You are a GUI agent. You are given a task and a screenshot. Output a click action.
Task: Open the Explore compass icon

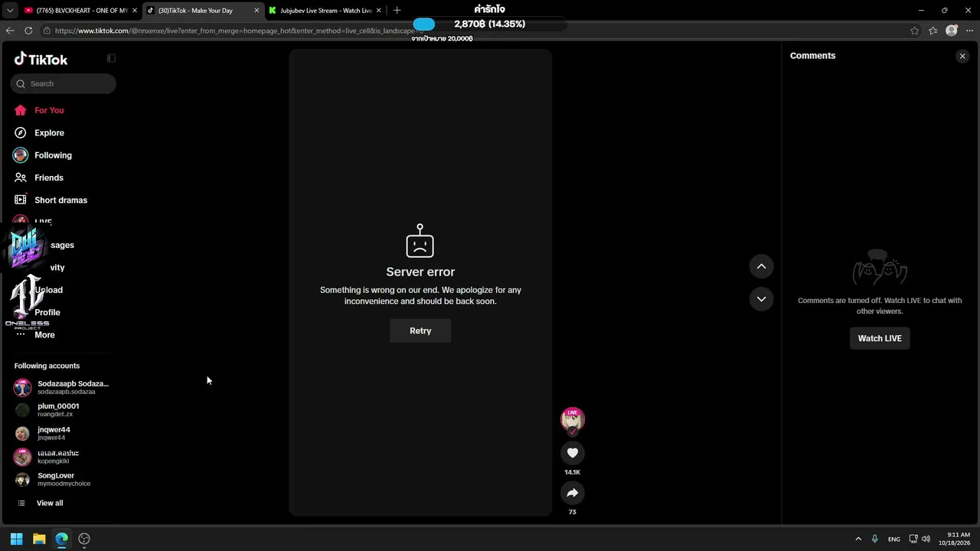coord(21,132)
